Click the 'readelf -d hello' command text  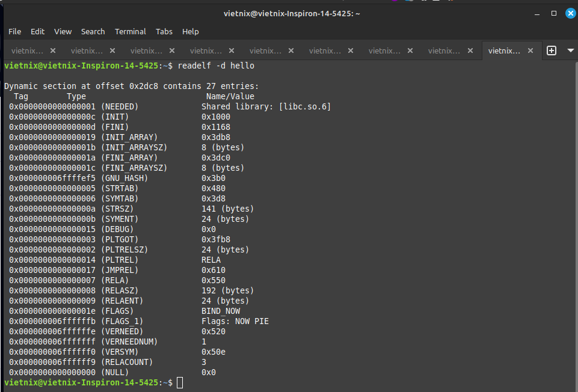pyautogui.click(x=216, y=66)
